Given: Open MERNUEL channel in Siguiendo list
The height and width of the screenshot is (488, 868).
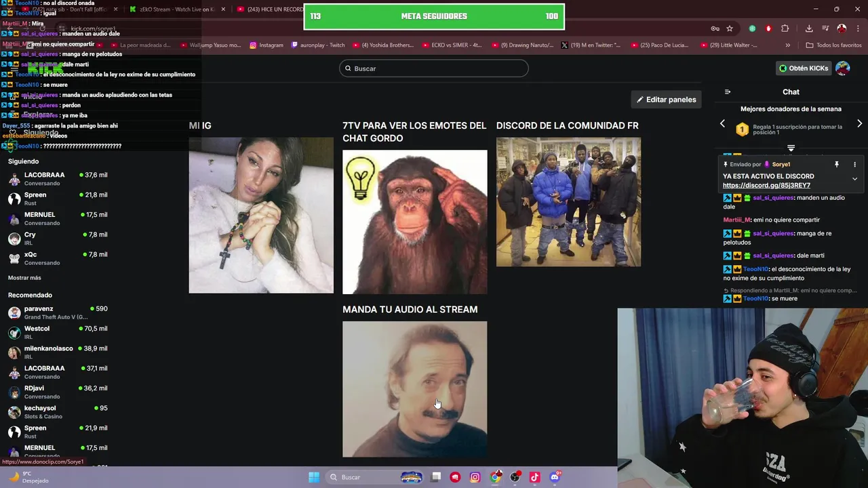Looking at the screenshot, I should (58, 218).
